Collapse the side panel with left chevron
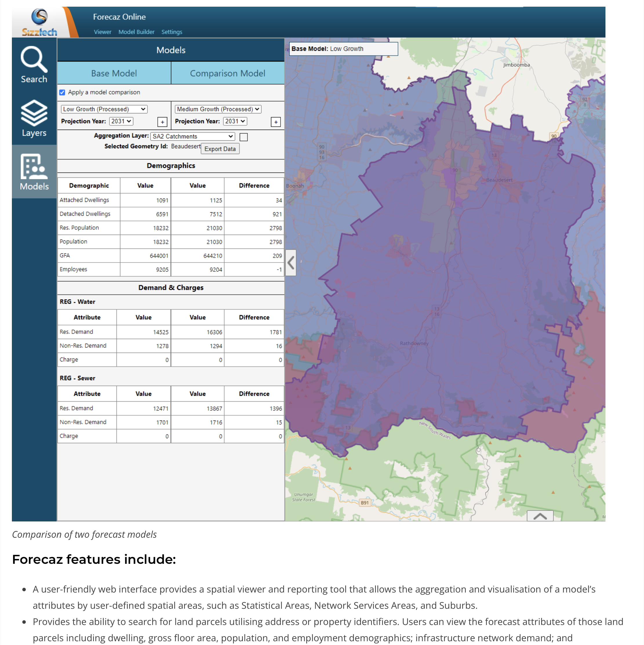Image resolution: width=644 pixels, height=645 pixels. coord(291,263)
